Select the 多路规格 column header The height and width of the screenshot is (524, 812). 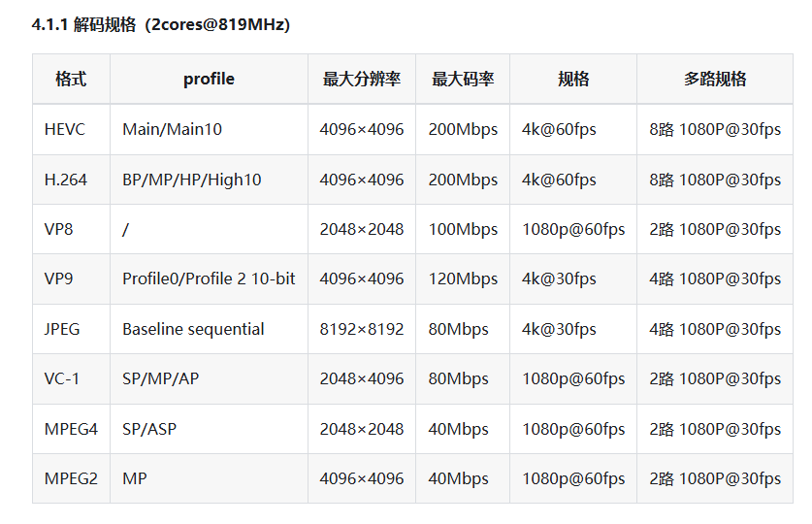(715, 79)
